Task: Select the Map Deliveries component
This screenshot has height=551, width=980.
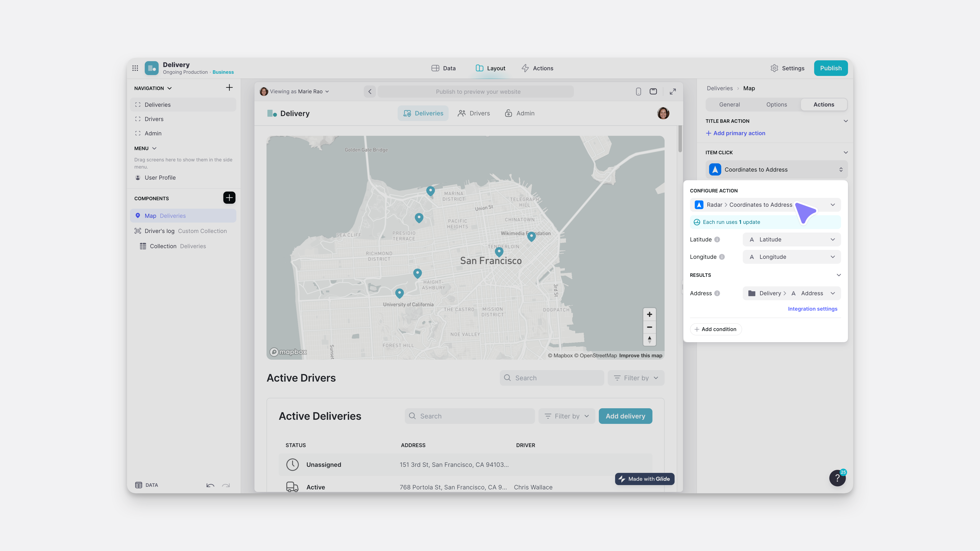Action: 183,216
